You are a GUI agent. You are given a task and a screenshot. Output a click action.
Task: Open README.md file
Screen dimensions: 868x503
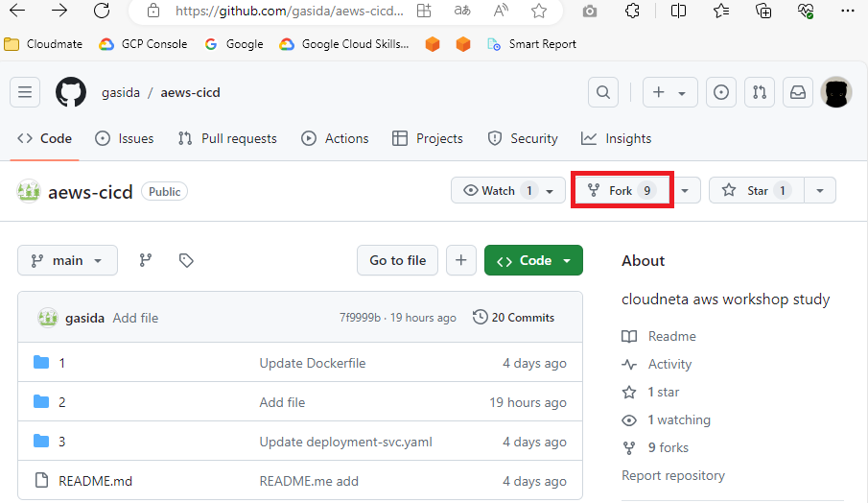[x=95, y=481]
